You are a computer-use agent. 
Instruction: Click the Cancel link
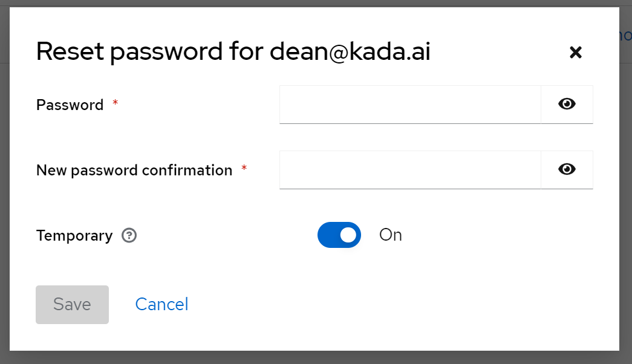click(x=161, y=304)
